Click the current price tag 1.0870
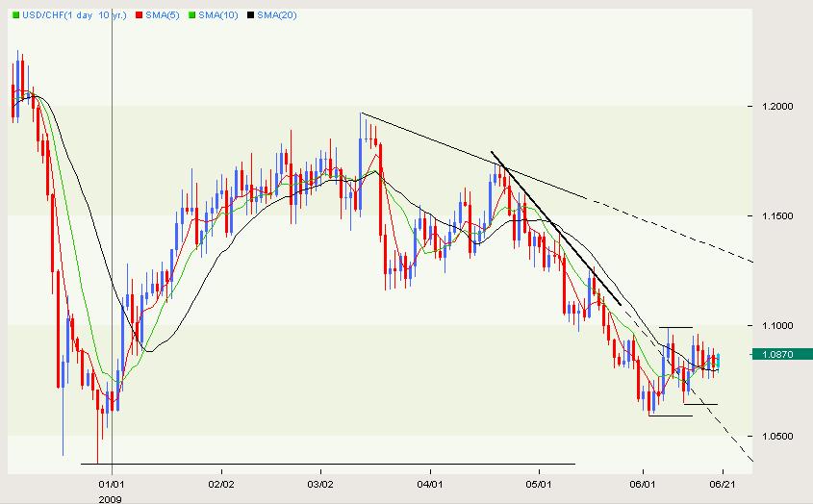 pos(779,356)
